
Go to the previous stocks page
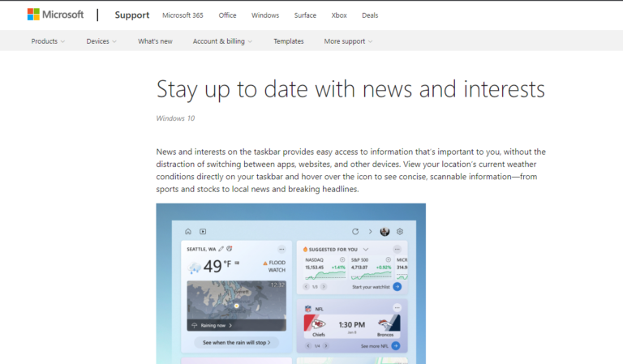point(306,287)
